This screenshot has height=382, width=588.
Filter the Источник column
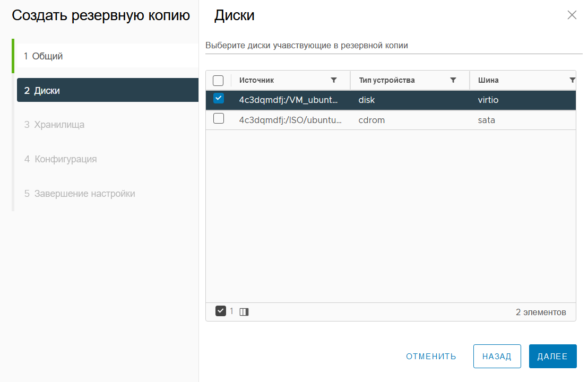click(333, 80)
